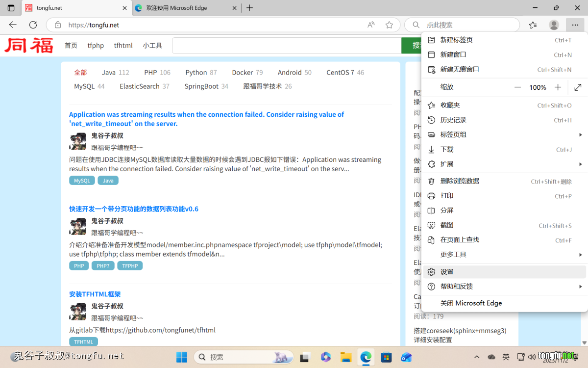Viewport: 588px width, 368px height.
Task: Enter full screen via zoom row icon
Action: click(x=578, y=87)
